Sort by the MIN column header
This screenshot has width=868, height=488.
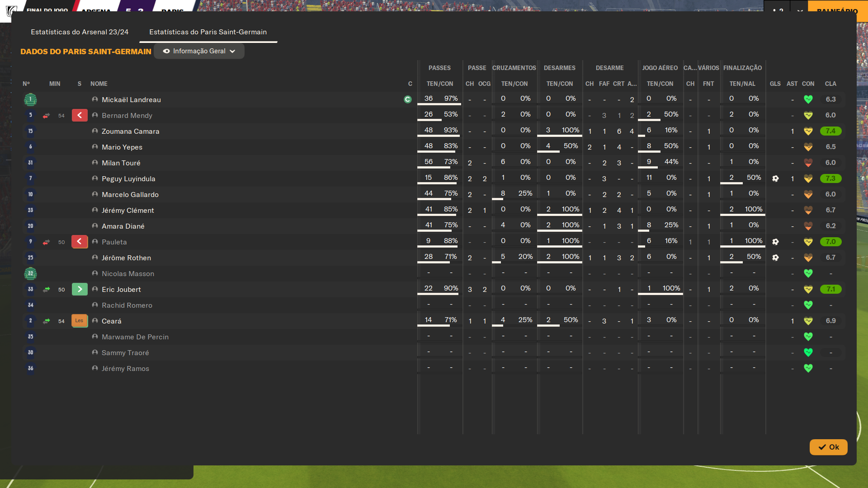(55, 84)
